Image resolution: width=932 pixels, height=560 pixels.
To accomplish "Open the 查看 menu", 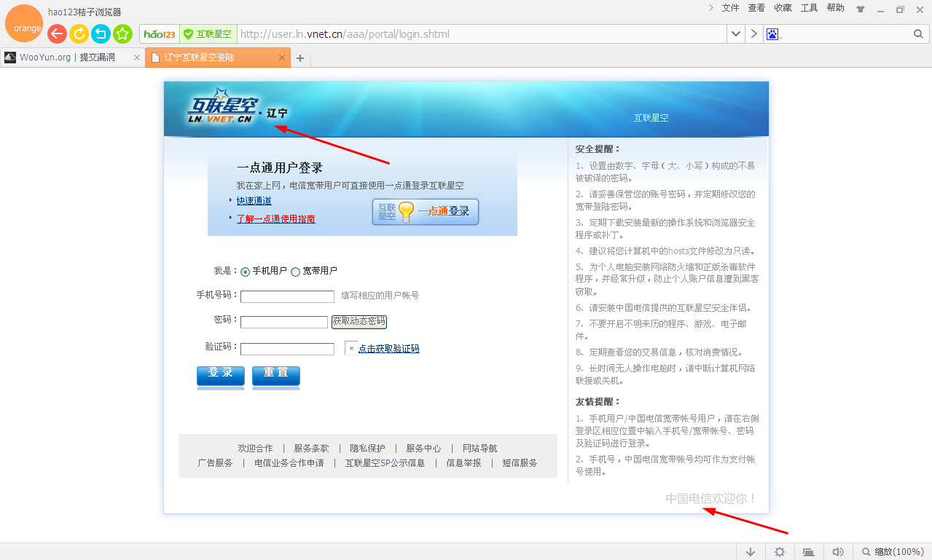I will coord(756,8).
